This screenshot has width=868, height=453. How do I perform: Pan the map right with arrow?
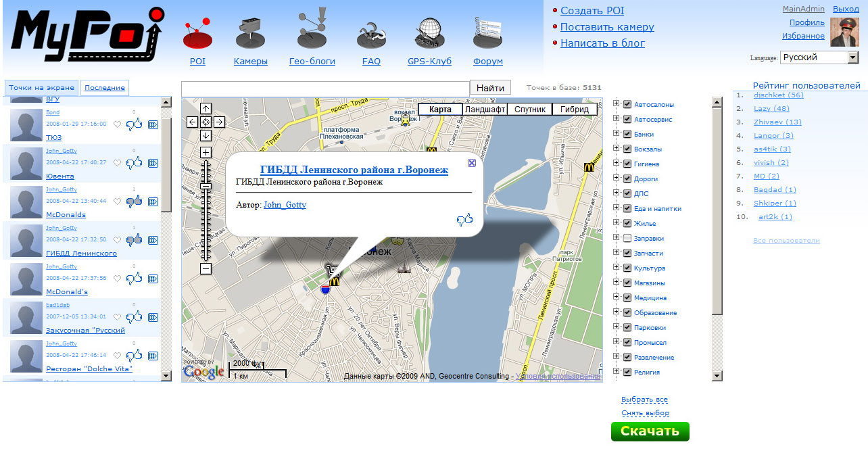tap(219, 122)
